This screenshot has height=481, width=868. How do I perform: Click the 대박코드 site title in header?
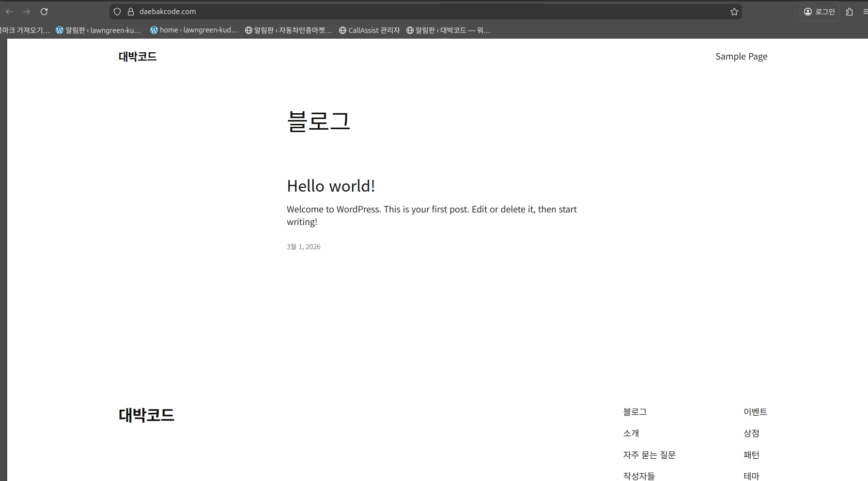pyautogui.click(x=138, y=57)
